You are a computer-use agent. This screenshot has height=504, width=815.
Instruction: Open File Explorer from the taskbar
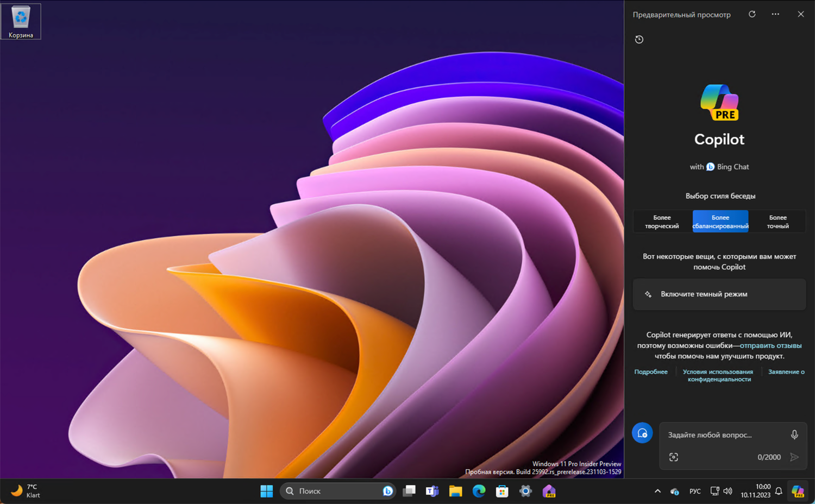pyautogui.click(x=455, y=492)
